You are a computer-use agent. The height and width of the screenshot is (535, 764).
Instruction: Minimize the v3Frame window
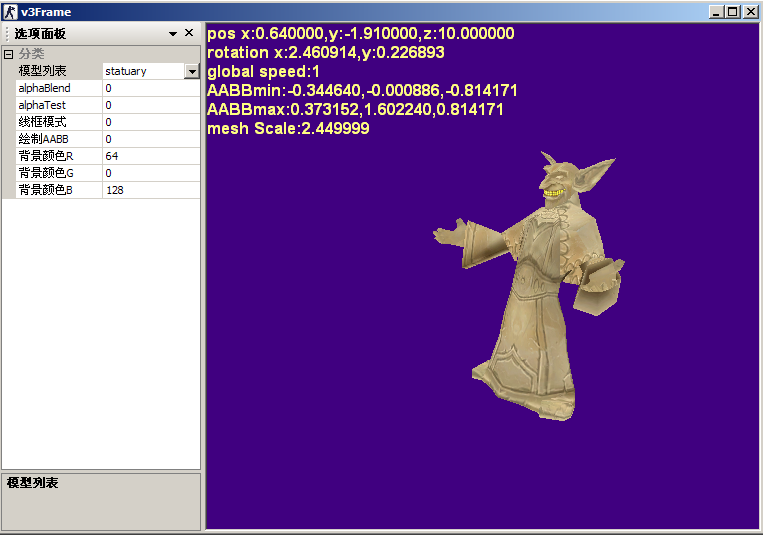(716, 12)
